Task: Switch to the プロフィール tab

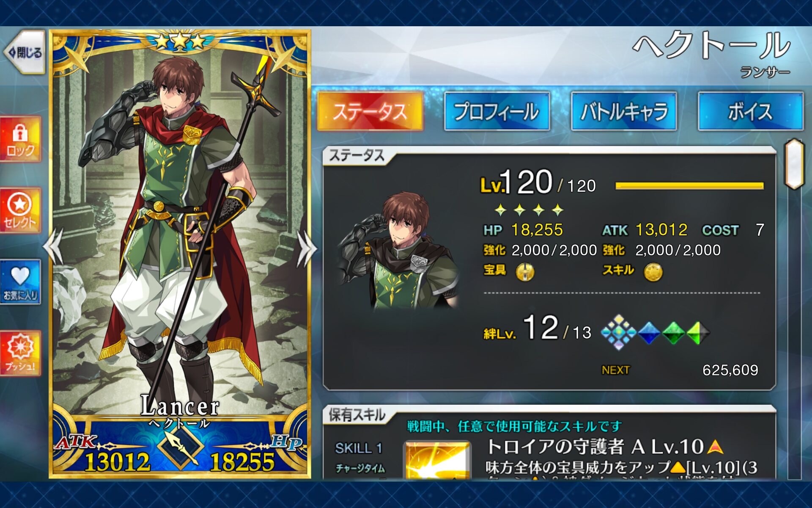Action: [x=497, y=111]
